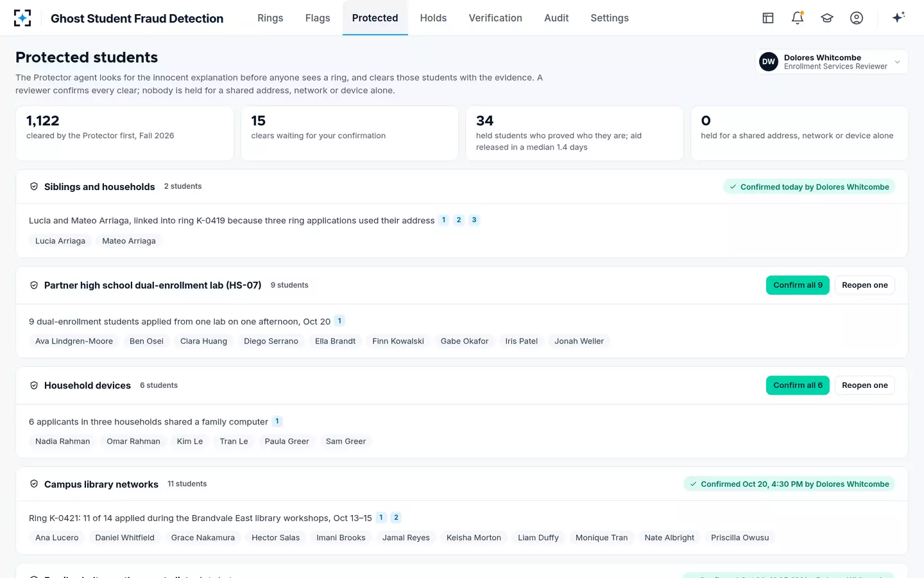Open the Settings tab
The image size is (924, 578).
610,18
